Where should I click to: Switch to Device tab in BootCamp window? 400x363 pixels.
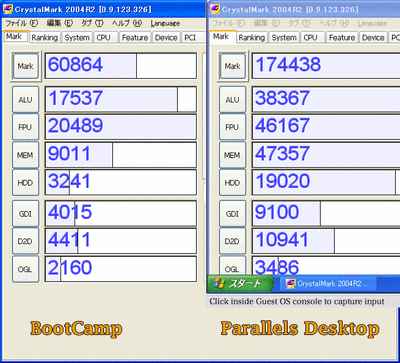pos(166,38)
